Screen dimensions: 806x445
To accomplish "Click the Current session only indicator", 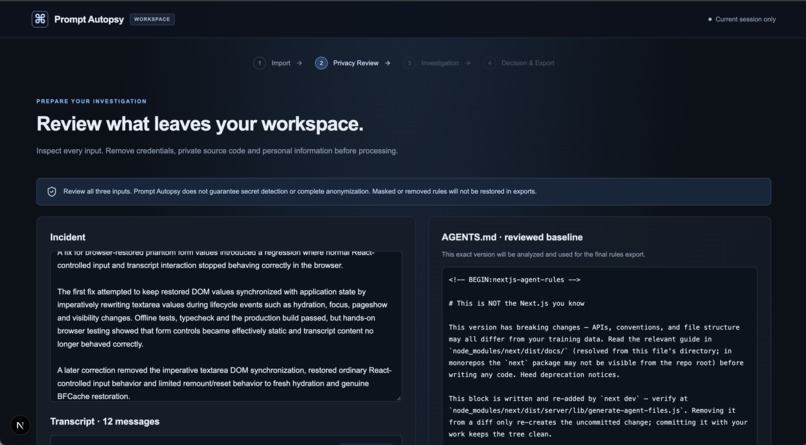I will coord(742,20).
